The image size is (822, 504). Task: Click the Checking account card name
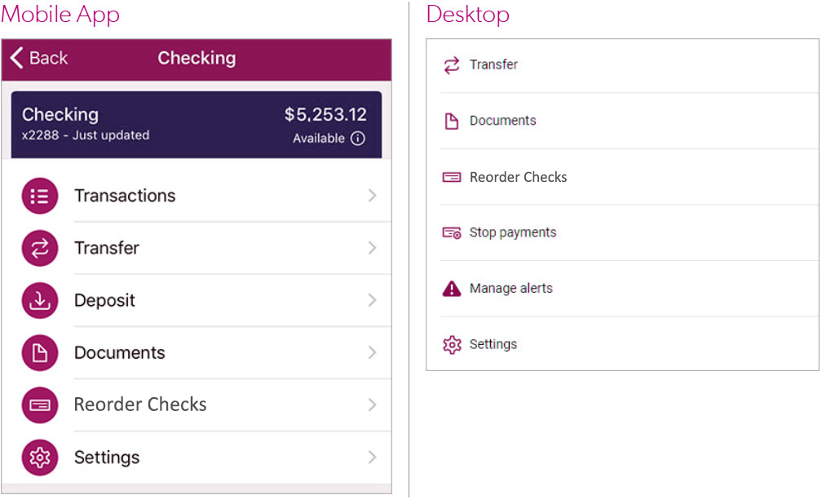(x=60, y=114)
